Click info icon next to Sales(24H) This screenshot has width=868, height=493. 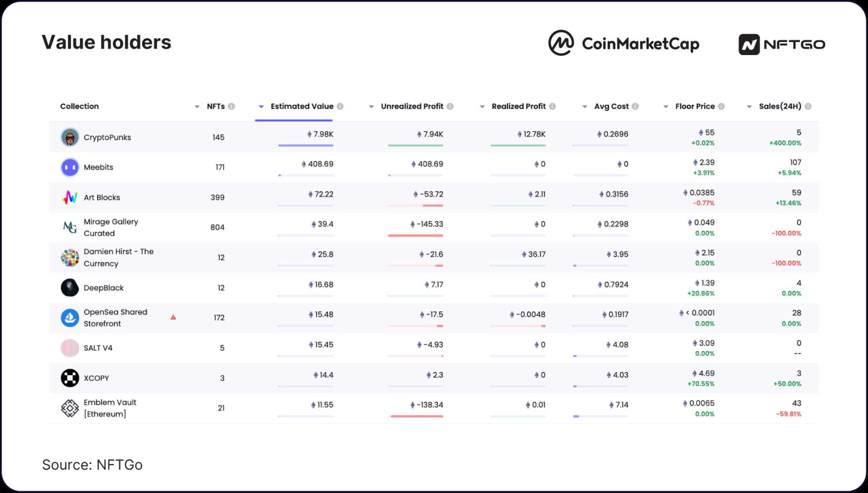point(808,106)
